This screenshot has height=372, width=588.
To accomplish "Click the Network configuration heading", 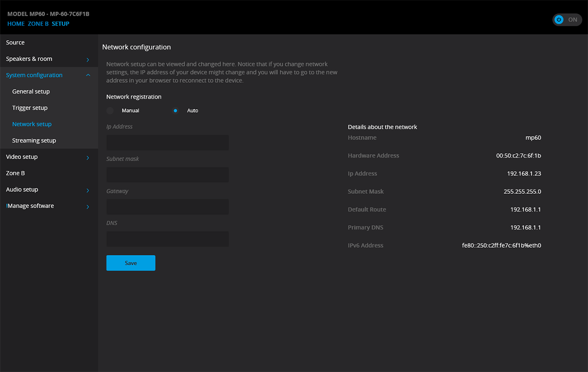I will (x=136, y=47).
